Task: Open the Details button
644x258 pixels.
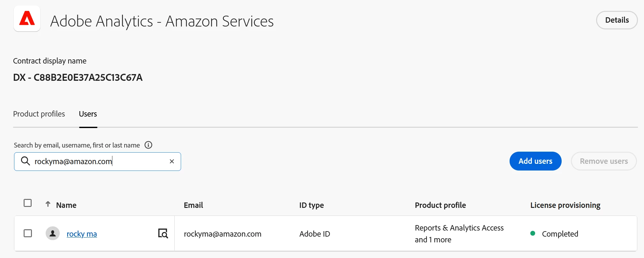Action: click(x=617, y=20)
